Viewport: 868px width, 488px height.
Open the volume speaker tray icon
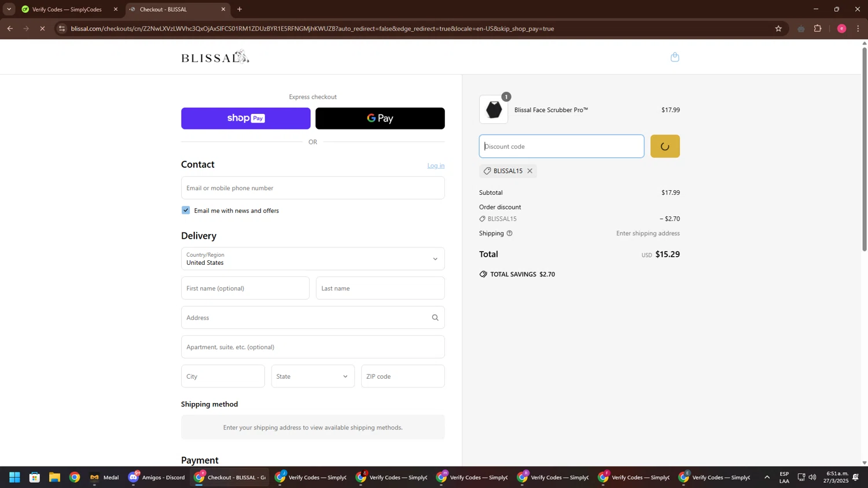pyautogui.click(x=812, y=478)
